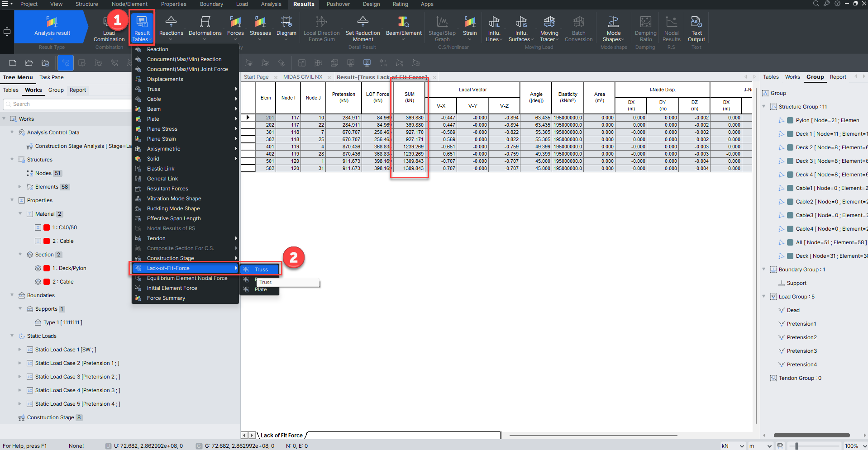Switch to Task Pane tab
The image size is (868, 450).
(x=52, y=77)
